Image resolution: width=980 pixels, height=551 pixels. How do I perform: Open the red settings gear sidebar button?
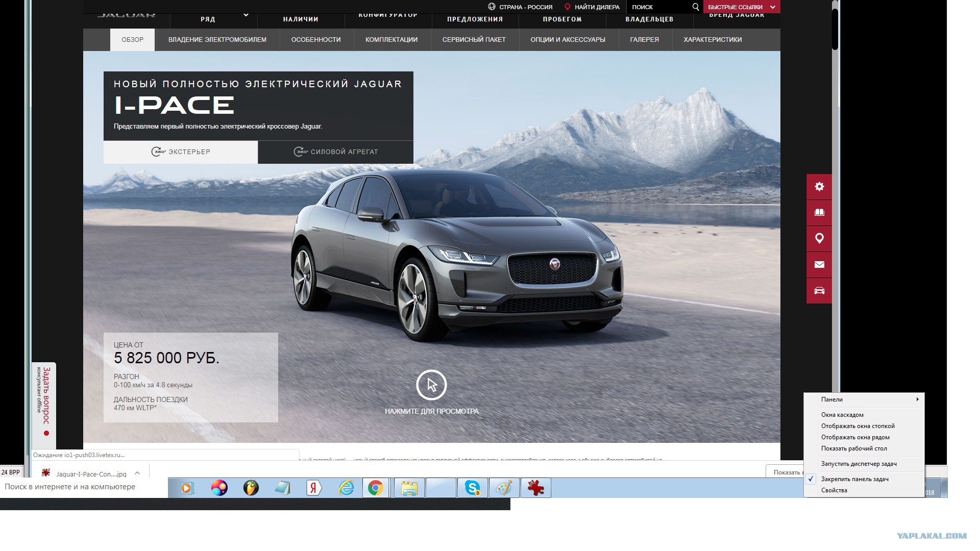coord(819,187)
